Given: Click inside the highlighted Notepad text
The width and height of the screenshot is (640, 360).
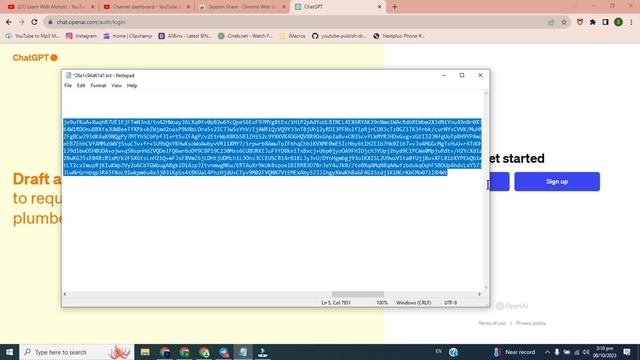Looking at the screenshot, I should [272, 147].
